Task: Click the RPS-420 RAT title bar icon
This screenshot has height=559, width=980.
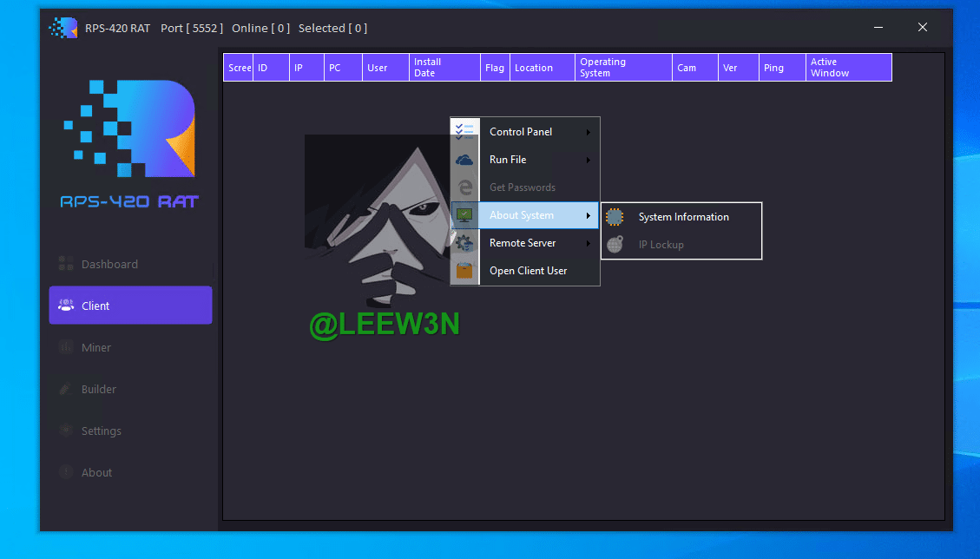Action: 62,28
